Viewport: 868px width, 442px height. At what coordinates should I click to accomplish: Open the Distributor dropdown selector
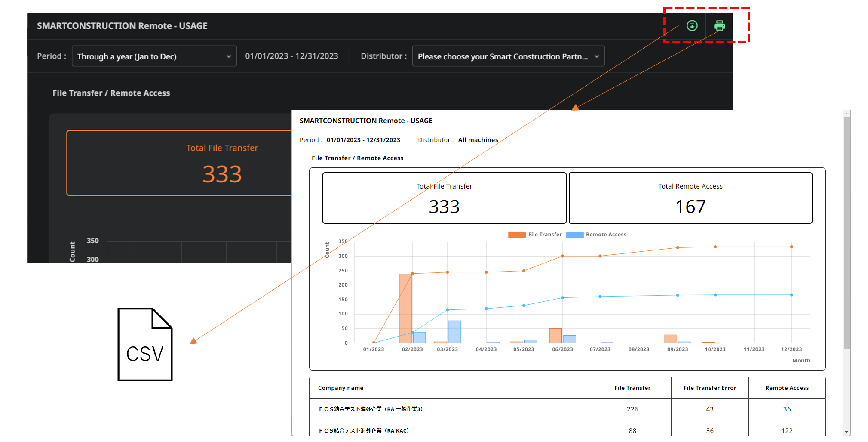point(508,56)
